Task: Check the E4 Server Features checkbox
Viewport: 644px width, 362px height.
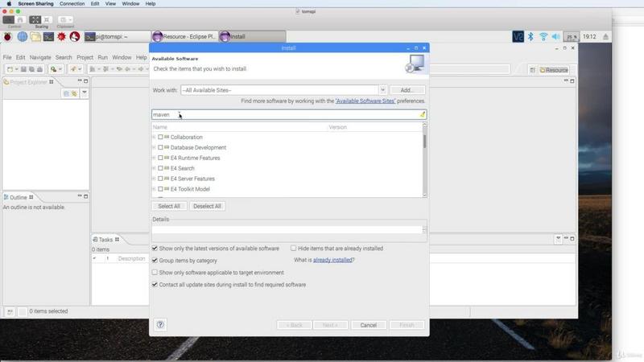Action: coord(160,179)
